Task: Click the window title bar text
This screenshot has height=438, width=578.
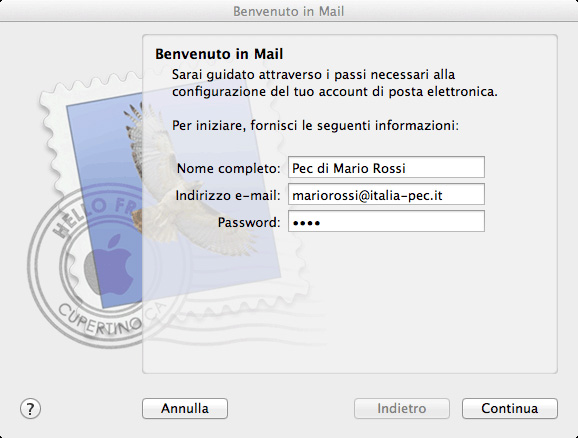Action: (289, 11)
